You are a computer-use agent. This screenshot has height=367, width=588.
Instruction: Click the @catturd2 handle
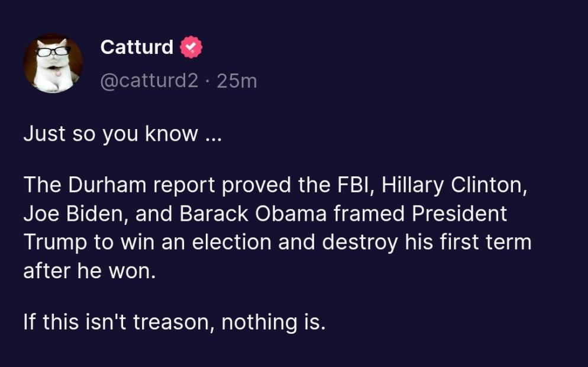[150, 81]
